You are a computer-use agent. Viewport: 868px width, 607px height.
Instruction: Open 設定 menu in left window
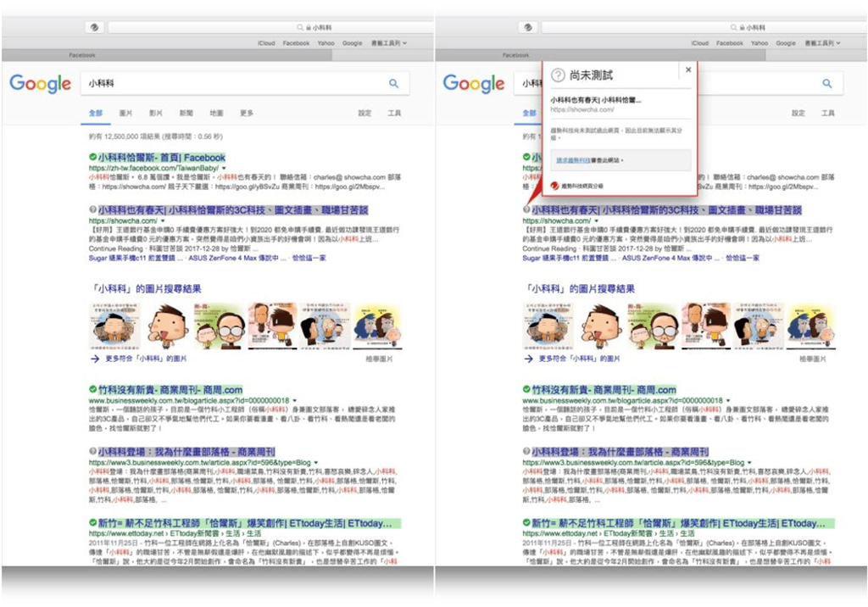[x=364, y=113]
